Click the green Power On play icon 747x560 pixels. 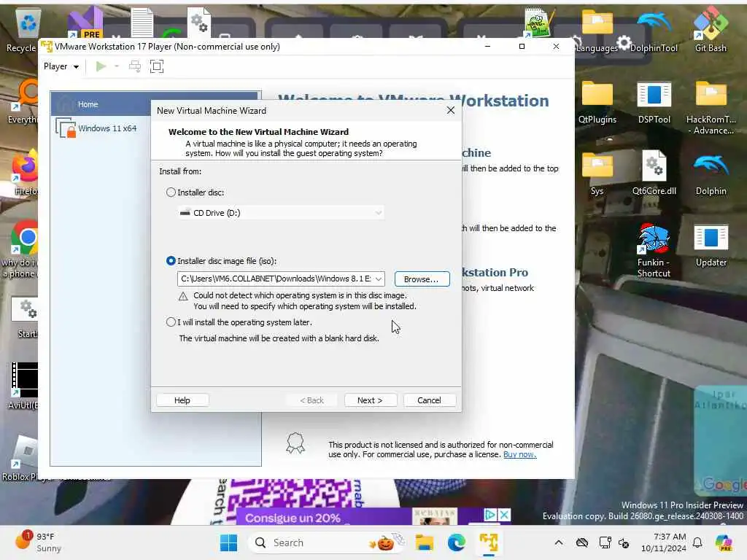[x=101, y=66]
